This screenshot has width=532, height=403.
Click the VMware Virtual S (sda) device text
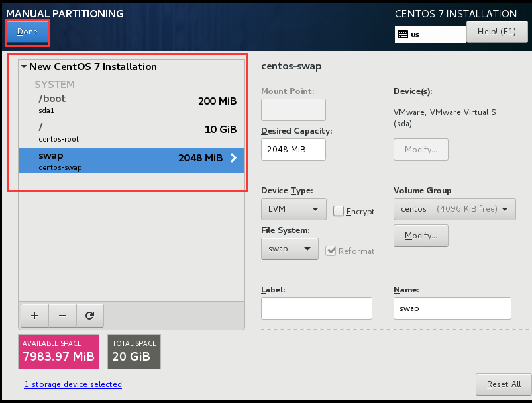(445, 118)
